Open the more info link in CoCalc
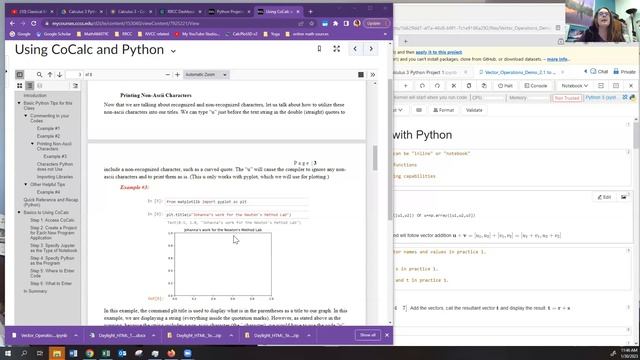 (558, 59)
